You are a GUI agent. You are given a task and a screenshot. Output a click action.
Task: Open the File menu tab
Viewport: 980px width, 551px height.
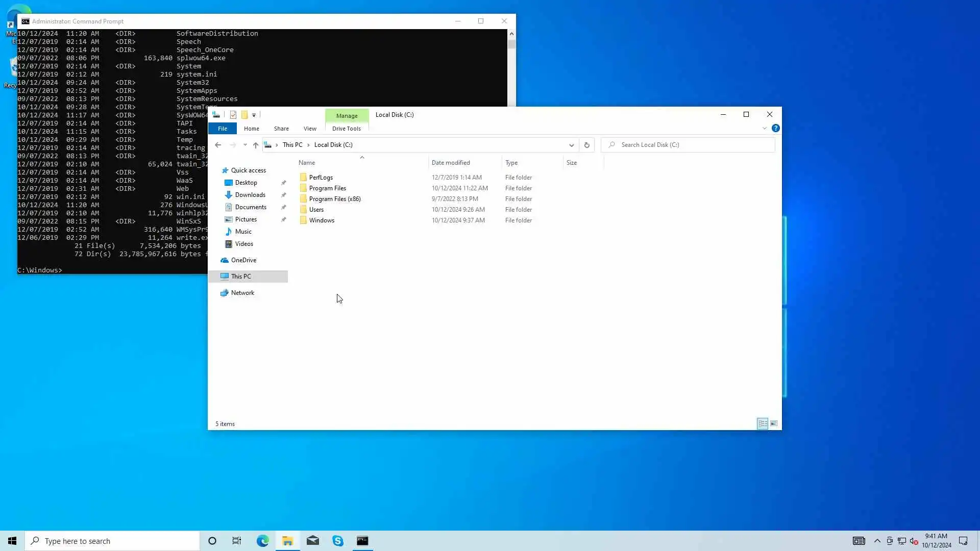pyautogui.click(x=223, y=129)
